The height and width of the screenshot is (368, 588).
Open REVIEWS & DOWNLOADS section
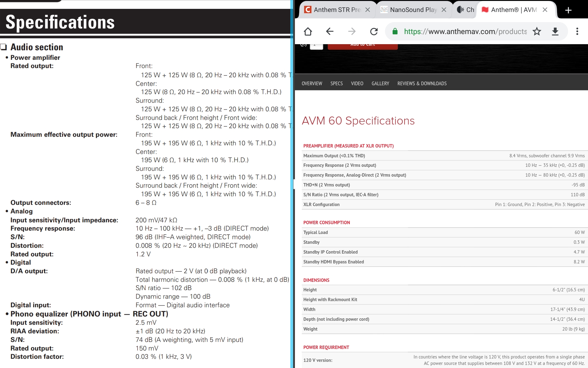[422, 83]
